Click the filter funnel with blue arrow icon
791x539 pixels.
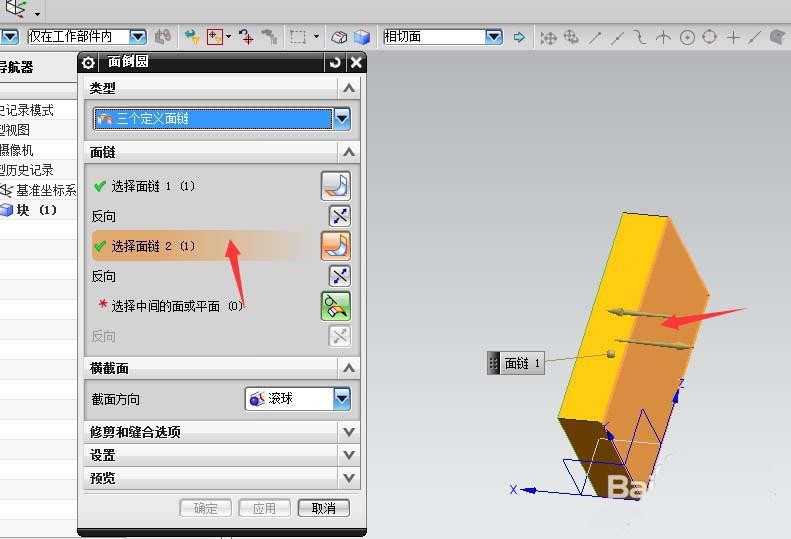pos(191,36)
